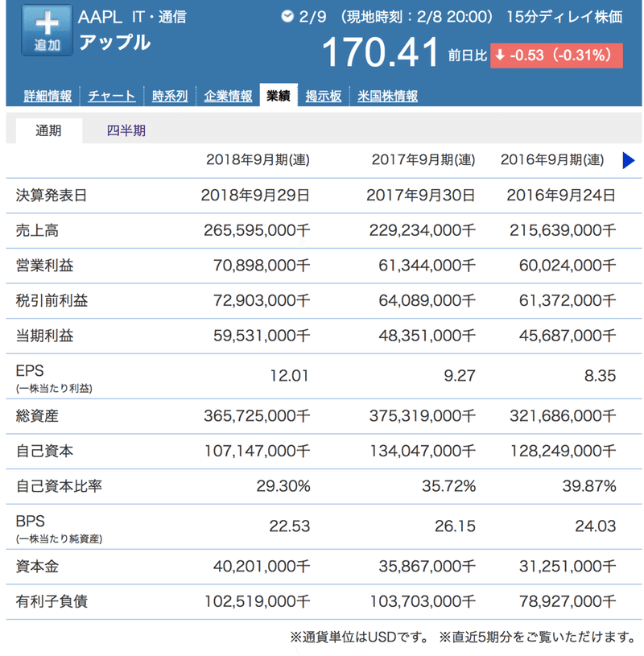
Task: Click the 自己資本比率 row label
Action: [x=59, y=486]
